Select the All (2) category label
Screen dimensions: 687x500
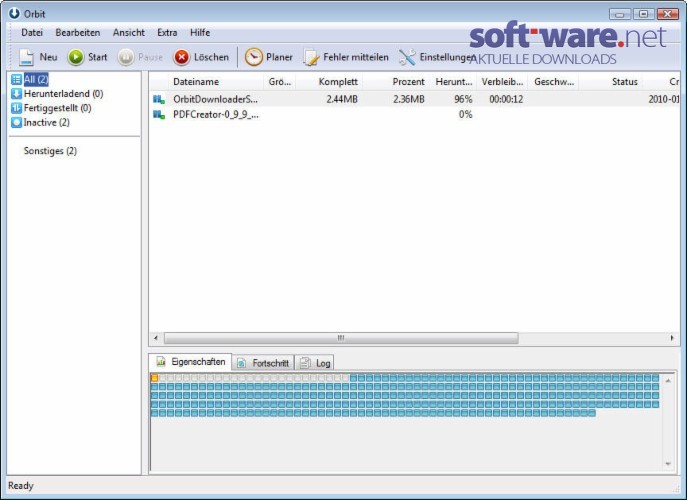click(x=36, y=79)
